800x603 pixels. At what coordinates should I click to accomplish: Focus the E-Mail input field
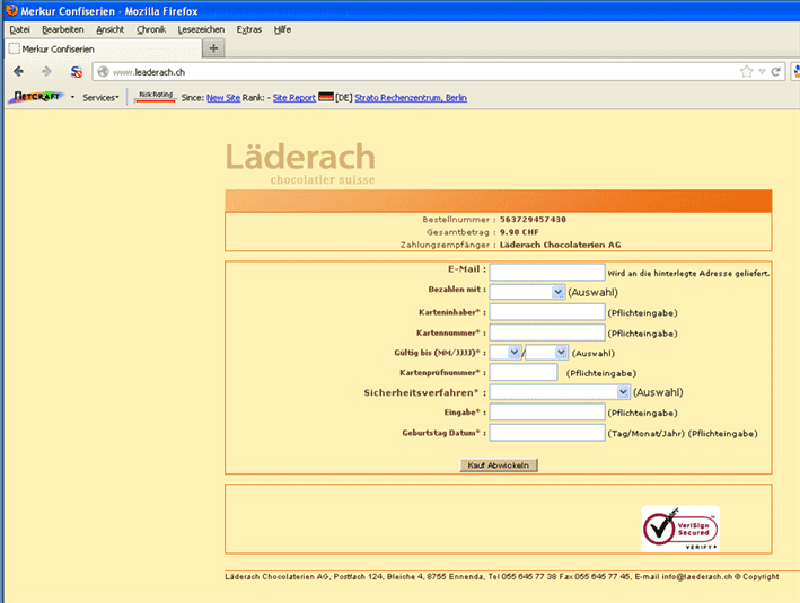click(547, 272)
